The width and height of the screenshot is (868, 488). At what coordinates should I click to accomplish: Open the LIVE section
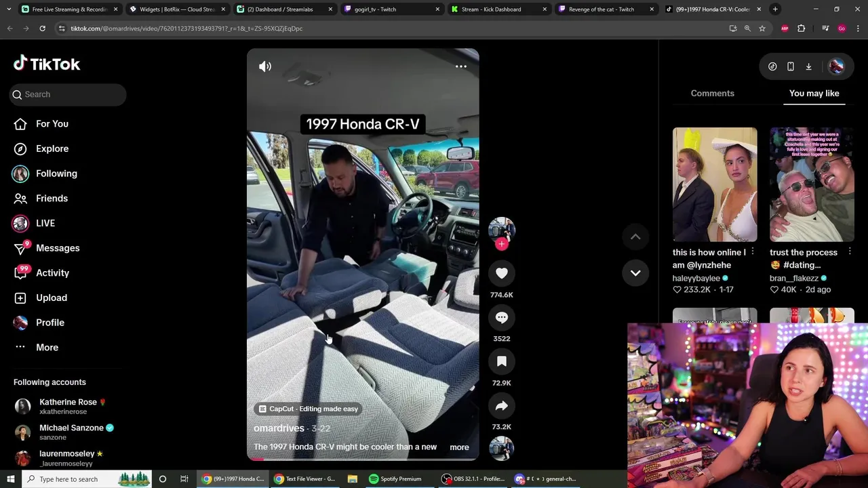45,223
